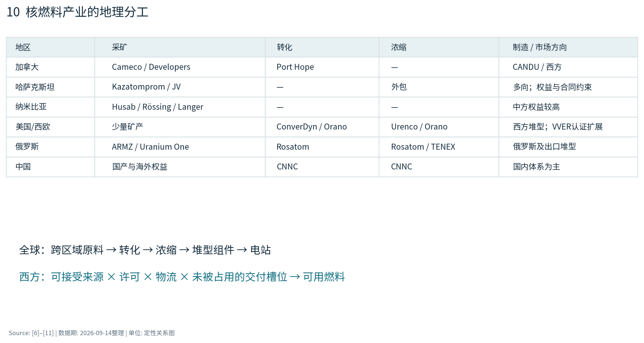This screenshot has width=644, height=343.
Task: Select the 浓缩 column header
Action: pyautogui.click(x=439, y=47)
